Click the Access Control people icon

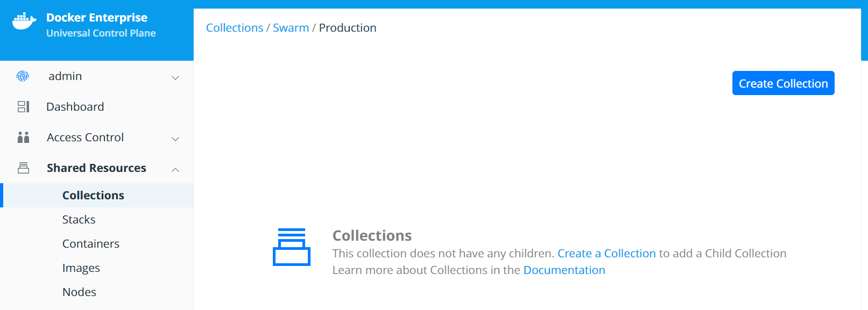click(23, 138)
